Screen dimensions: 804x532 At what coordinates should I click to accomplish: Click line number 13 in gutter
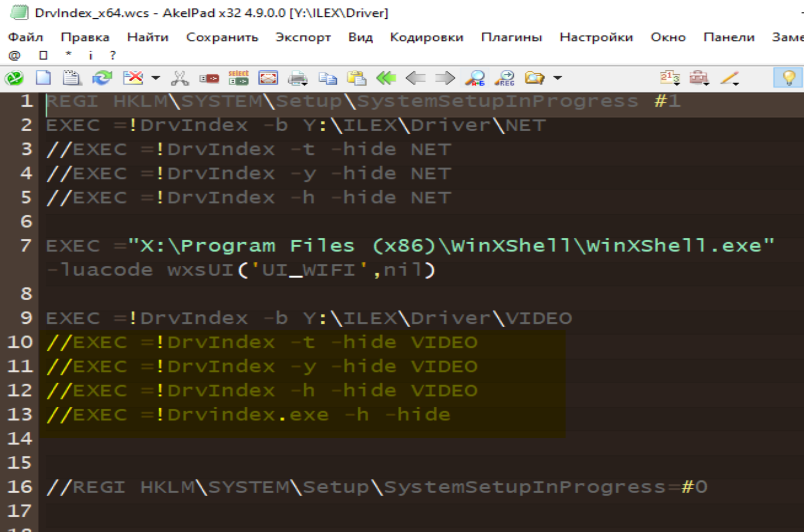tap(20, 415)
